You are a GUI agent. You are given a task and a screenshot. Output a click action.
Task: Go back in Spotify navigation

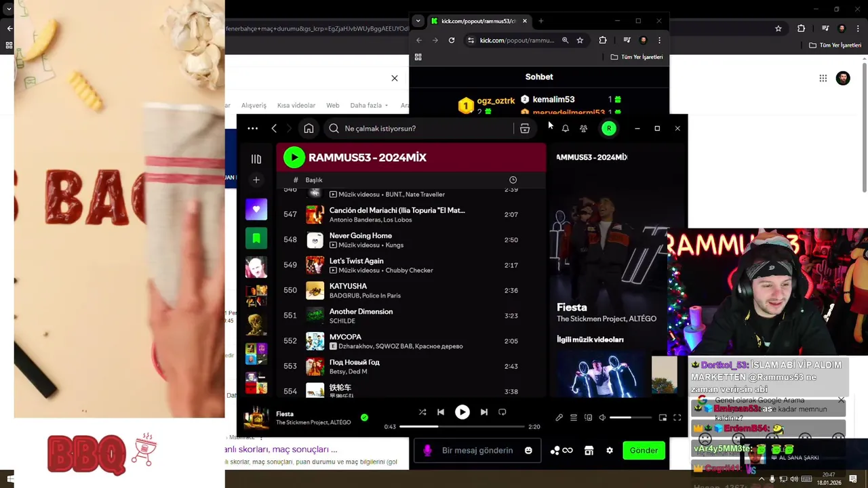click(x=274, y=128)
